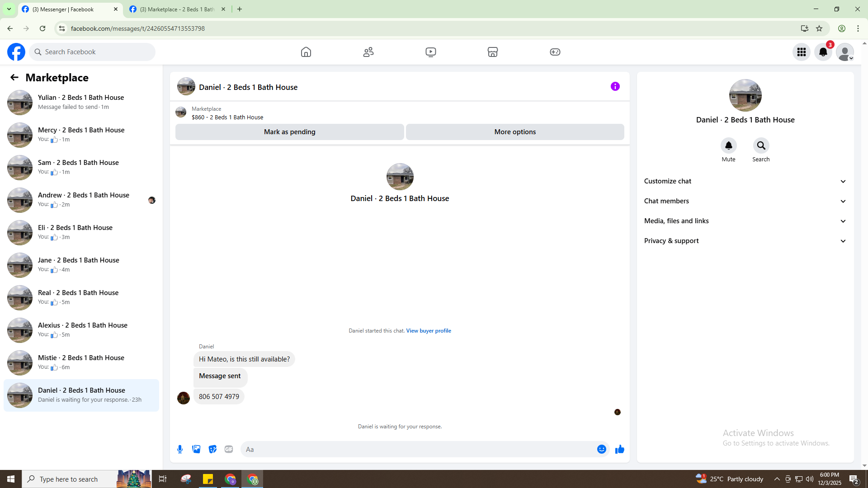
Task: Click the Facebook logo
Action: (16, 52)
